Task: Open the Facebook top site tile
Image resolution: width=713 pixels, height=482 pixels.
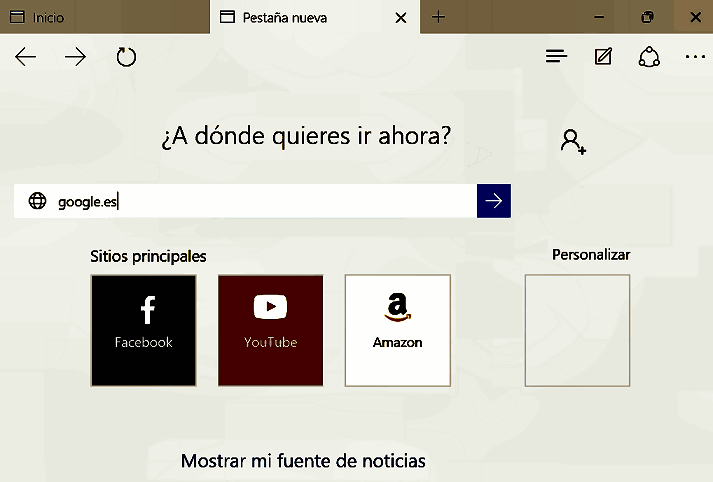Action: [144, 331]
